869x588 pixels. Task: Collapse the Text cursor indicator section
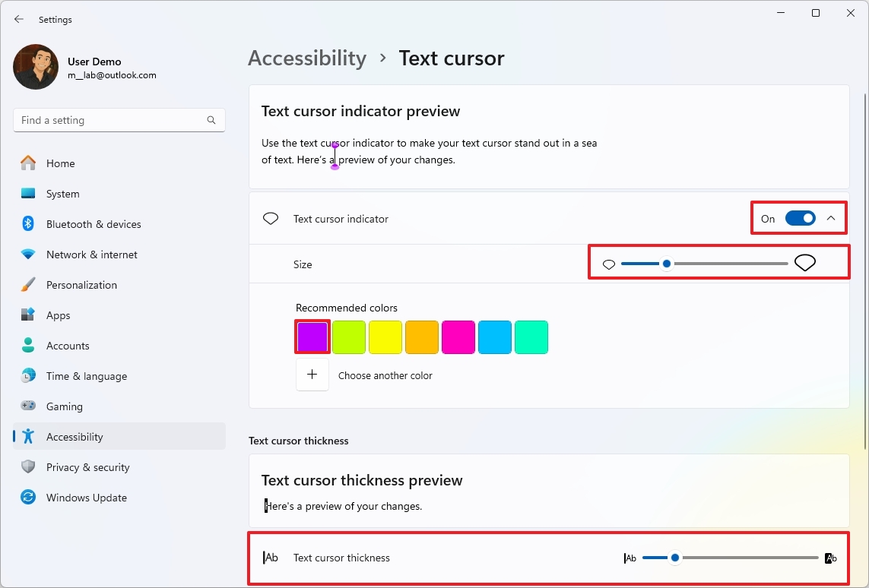(830, 218)
